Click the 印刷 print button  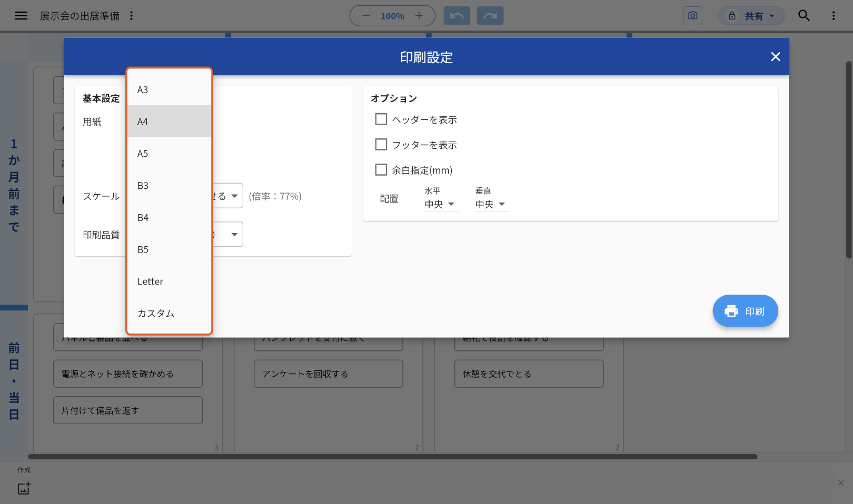click(x=745, y=311)
